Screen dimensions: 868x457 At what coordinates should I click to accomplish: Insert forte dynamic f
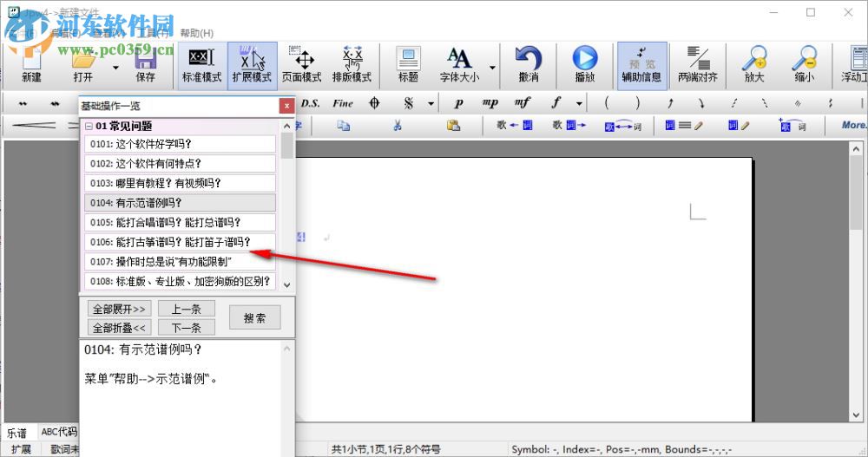[x=556, y=103]
